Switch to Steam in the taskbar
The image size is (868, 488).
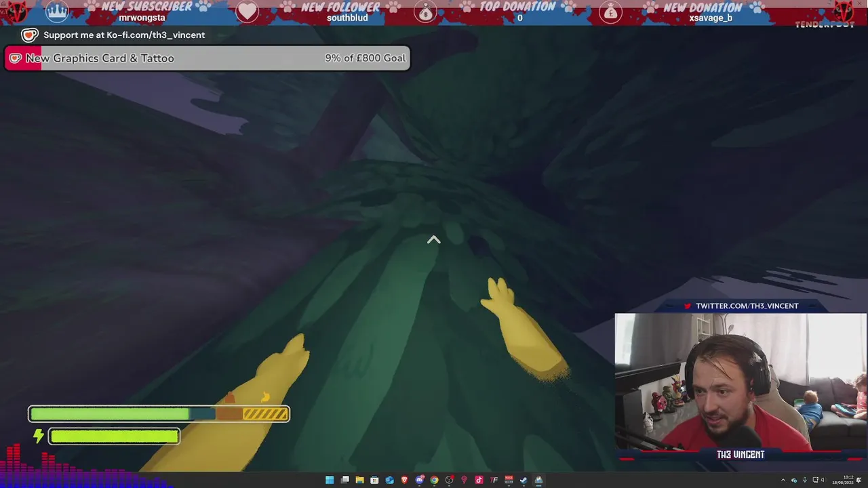(x=524, y=480)
